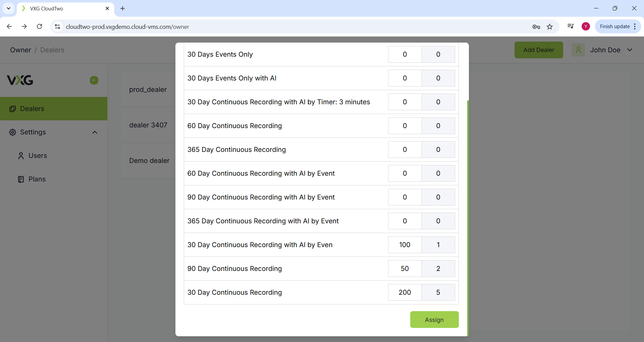
Task: Collapse the Settings menu chevron
Action: [x=95, y=132]
